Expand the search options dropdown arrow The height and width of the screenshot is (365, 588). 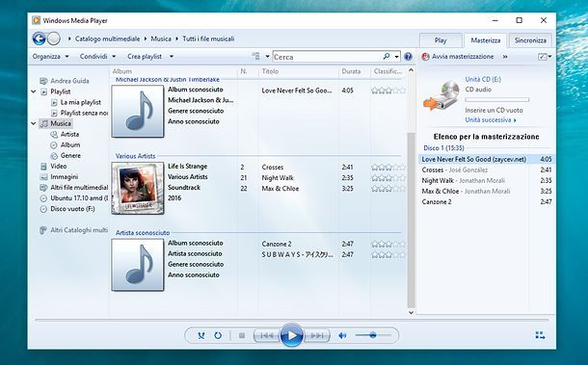397,57
